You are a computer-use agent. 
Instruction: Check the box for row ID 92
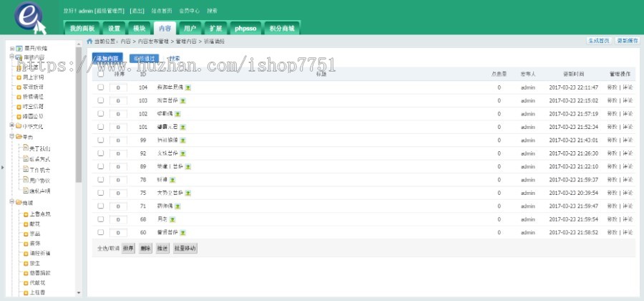pos(101,153)
